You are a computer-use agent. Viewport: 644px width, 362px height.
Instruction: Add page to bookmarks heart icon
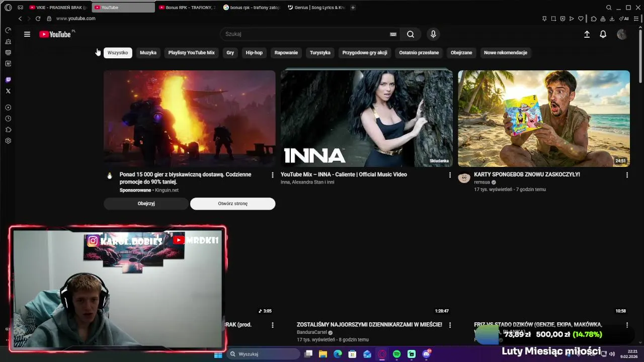(x=581, y=19)
